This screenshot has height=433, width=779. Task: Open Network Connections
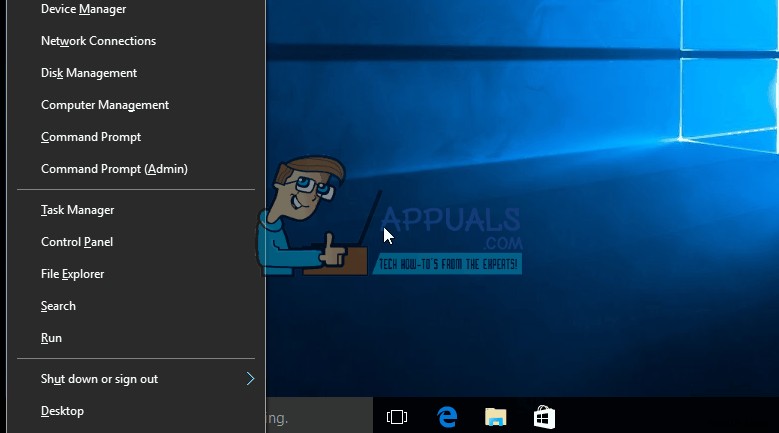pos(136,41)
